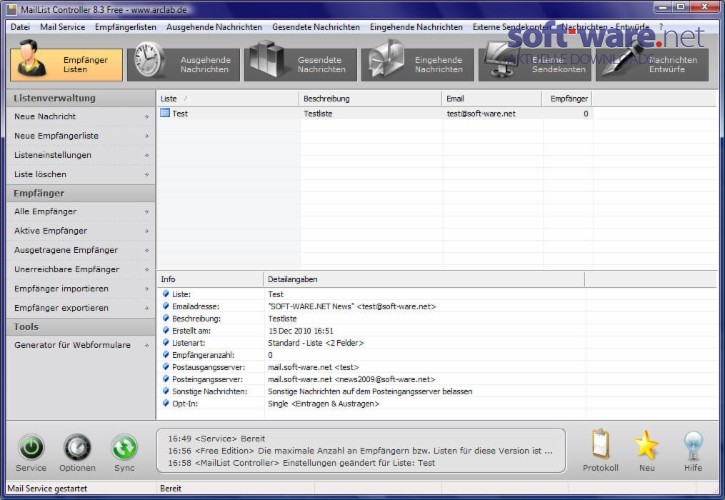The image size is (725, 500).
Task: Open Optionen dial icon
Action: coord(77,447)
